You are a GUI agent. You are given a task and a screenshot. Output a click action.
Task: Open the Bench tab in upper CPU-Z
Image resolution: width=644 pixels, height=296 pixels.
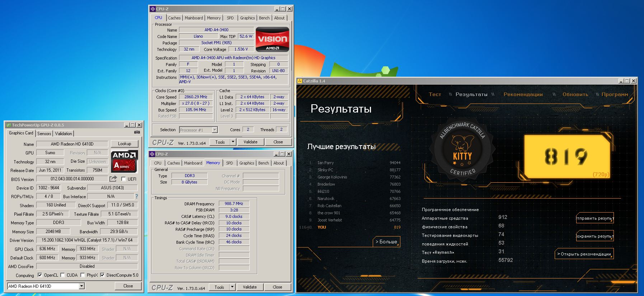click(264, 18)
